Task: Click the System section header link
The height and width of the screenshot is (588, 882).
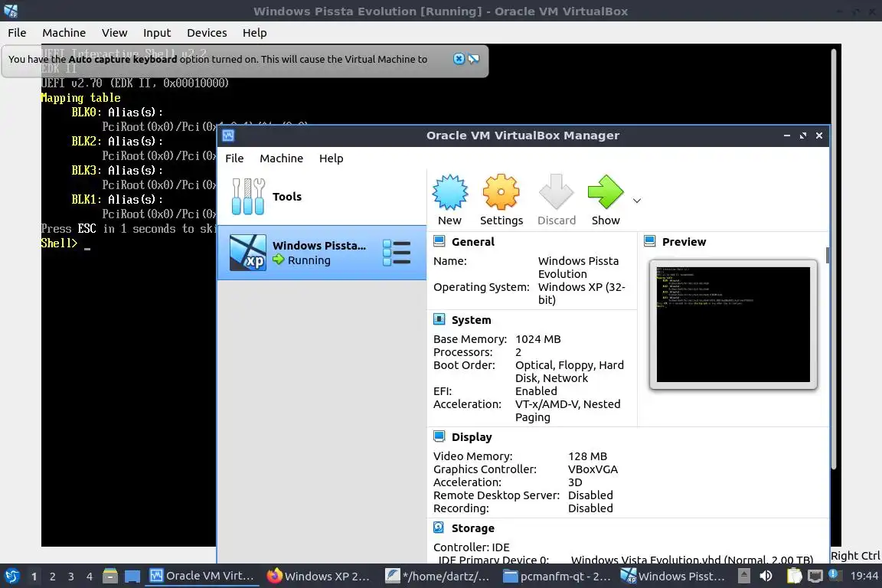Action: coord(471,320)
